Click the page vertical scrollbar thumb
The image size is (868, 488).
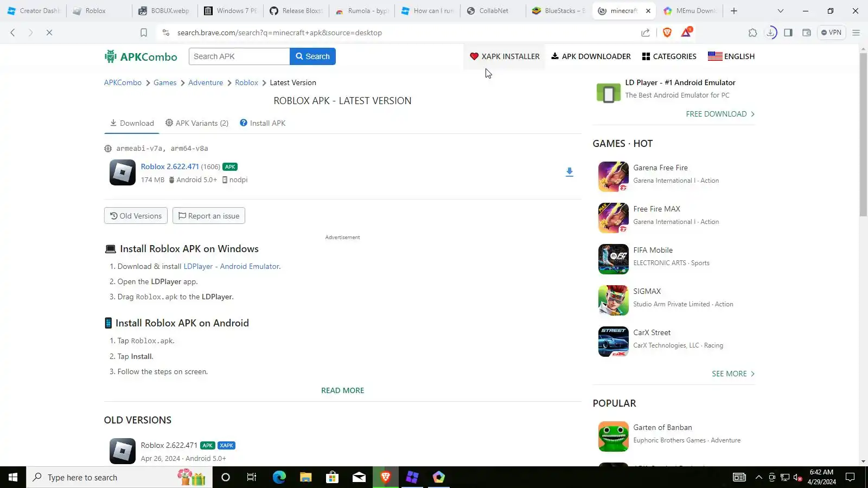point(863,134)
